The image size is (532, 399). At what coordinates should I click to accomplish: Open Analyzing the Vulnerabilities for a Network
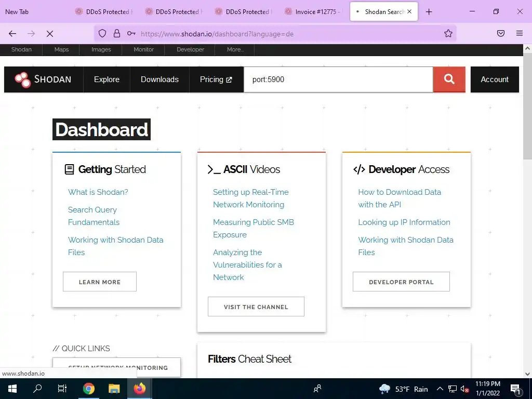tap(247, 264)
